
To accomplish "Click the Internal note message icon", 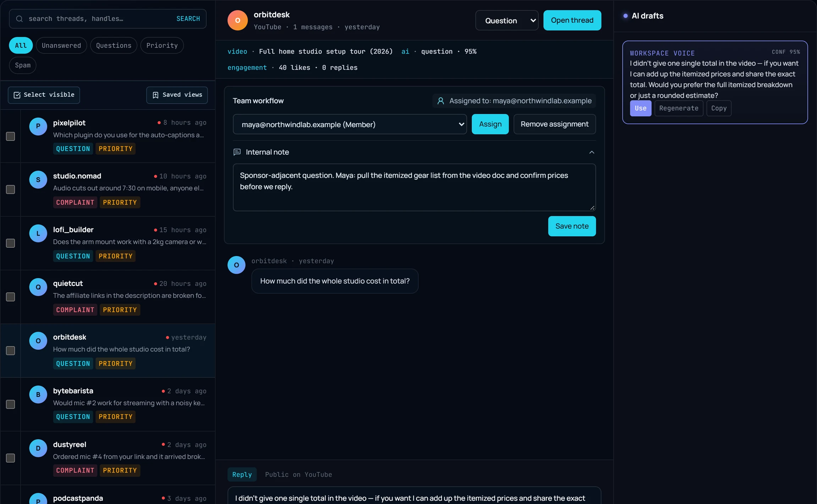I will tap(237, 152).
